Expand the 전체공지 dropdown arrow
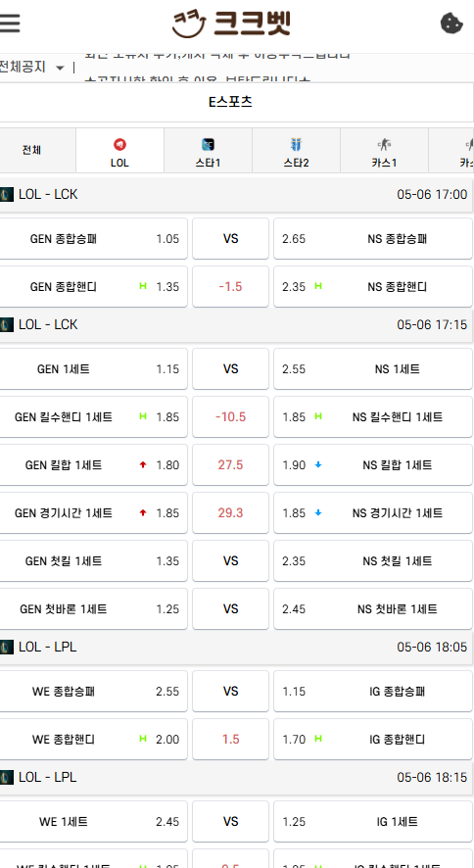 point(61,69)
